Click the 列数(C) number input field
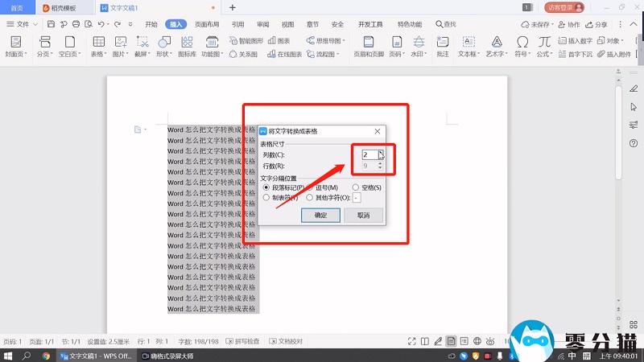Viewport: 644px width, 362px height. [369, 154]
